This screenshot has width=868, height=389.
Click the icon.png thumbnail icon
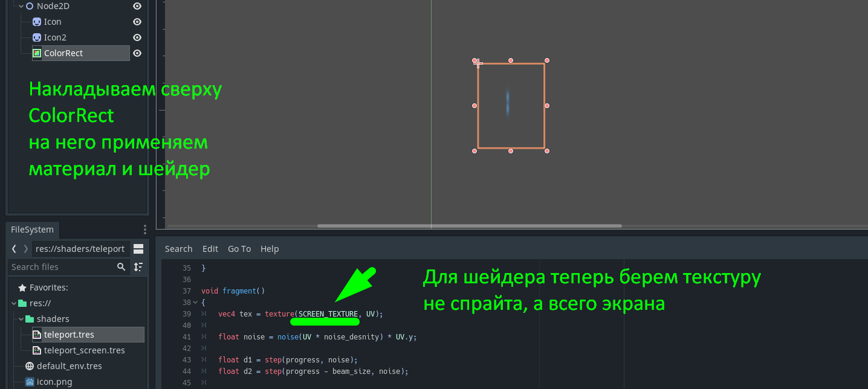pyautogui.click(x=30, y=382)
